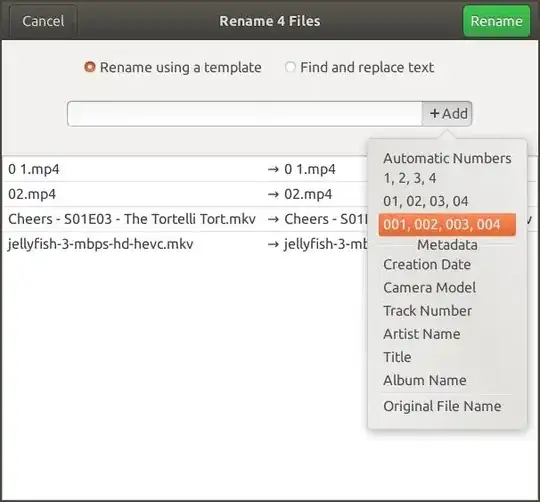Choose 001, 002, 003, 004 numbering format
Image resolution: width=540 pixels, height=502 pixels.
coord(447,224)
